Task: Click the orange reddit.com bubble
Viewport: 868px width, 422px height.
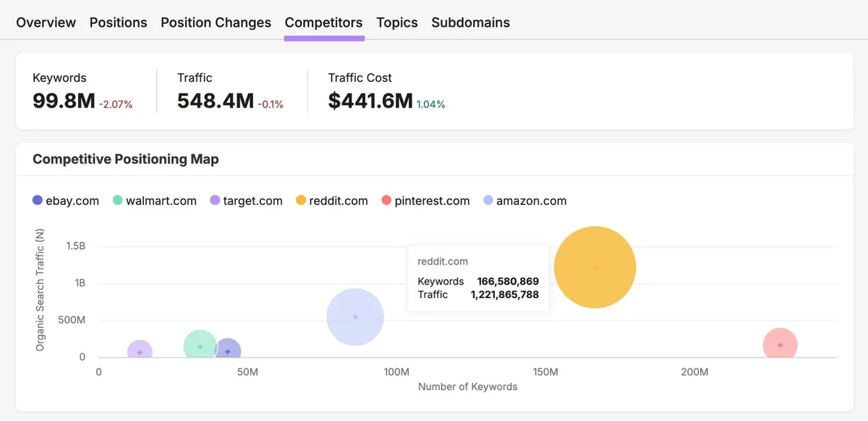Action: click(595, 267)
